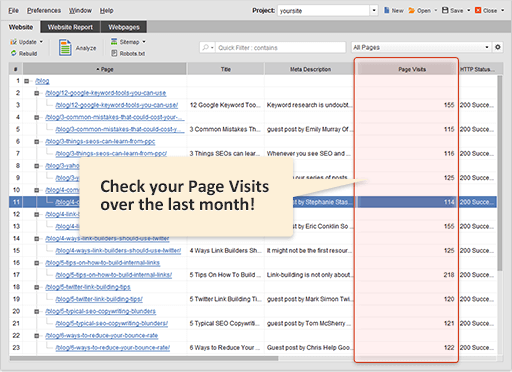512x372 pixels.
Task: Click the Update icon in toolbar
Action: point(14,42)
